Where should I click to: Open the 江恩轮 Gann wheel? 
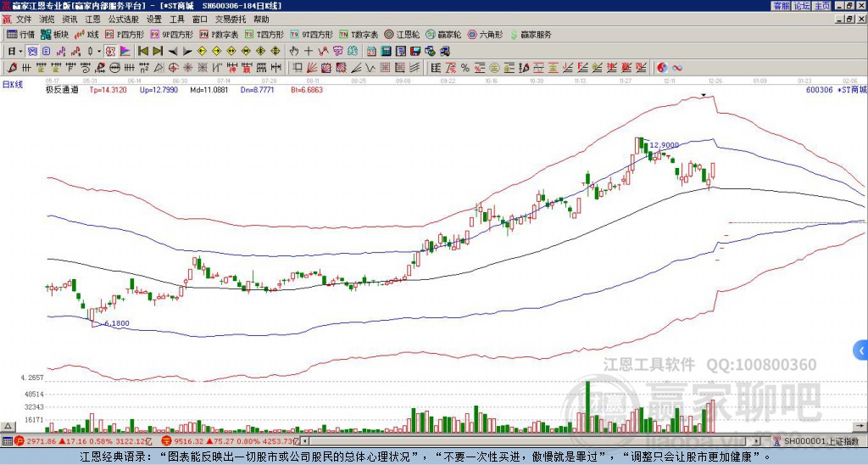click(x=402, y=34)
